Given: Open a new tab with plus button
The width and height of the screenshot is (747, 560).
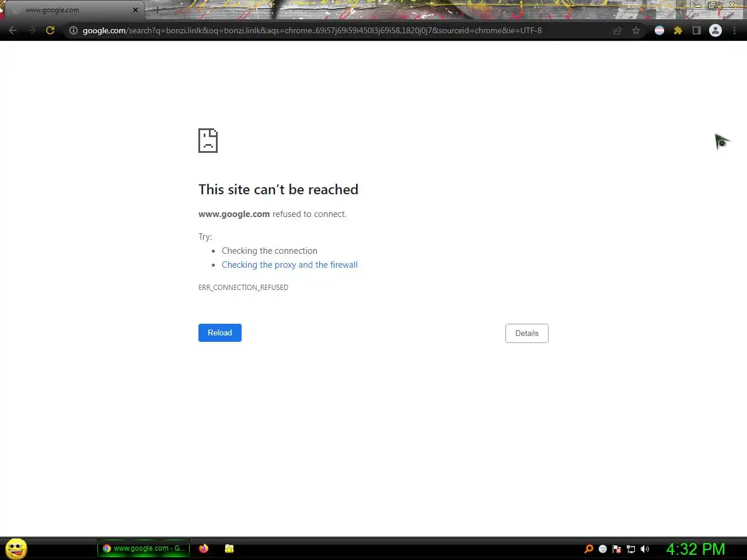Looking at the screenshot, I should 156,10.
